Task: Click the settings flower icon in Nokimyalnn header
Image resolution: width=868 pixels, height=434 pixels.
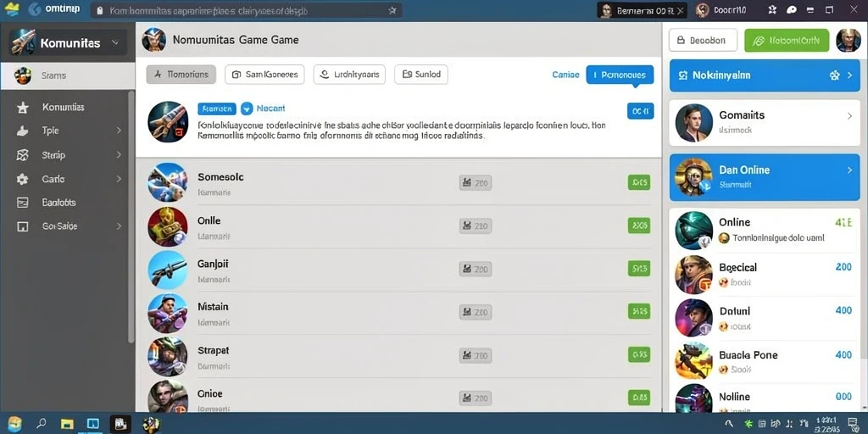Action: coord(834,75)
